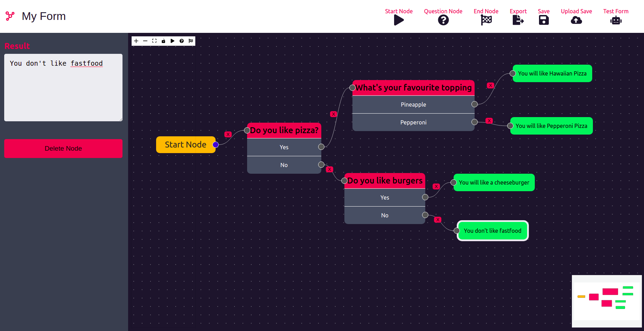644x331 pixels.
Task: Click the My Form logo icon
Action: click(10, 16)
